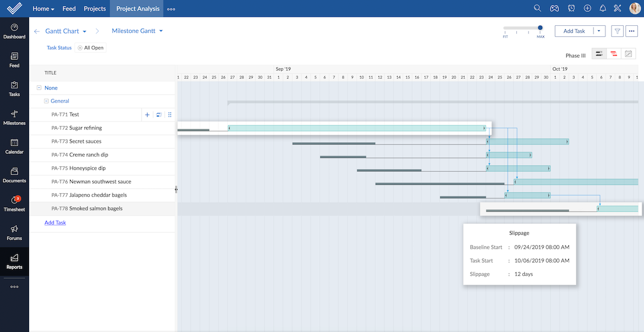Screen dimensions: 644x332
Task: Open Timesheet from the left sidebar
Action: click(x=14, y=203)
